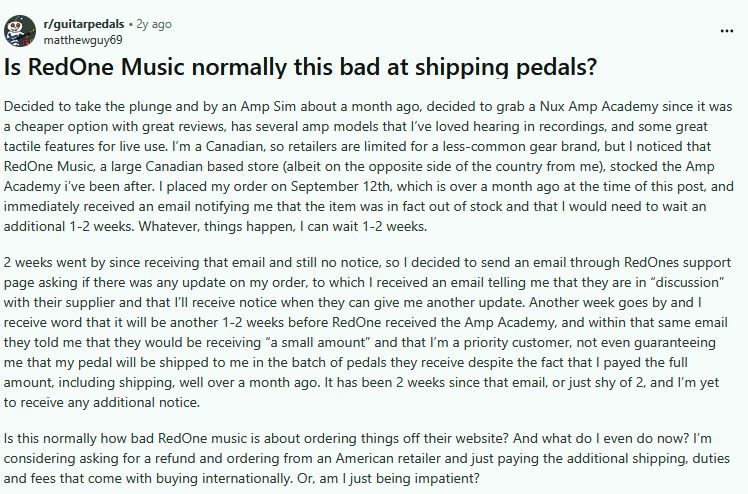The width and height of the screenshot is (748, 494).
Task: Click the post title about RedOne Music
Action: pyautogui.click(x=301, y=68)
